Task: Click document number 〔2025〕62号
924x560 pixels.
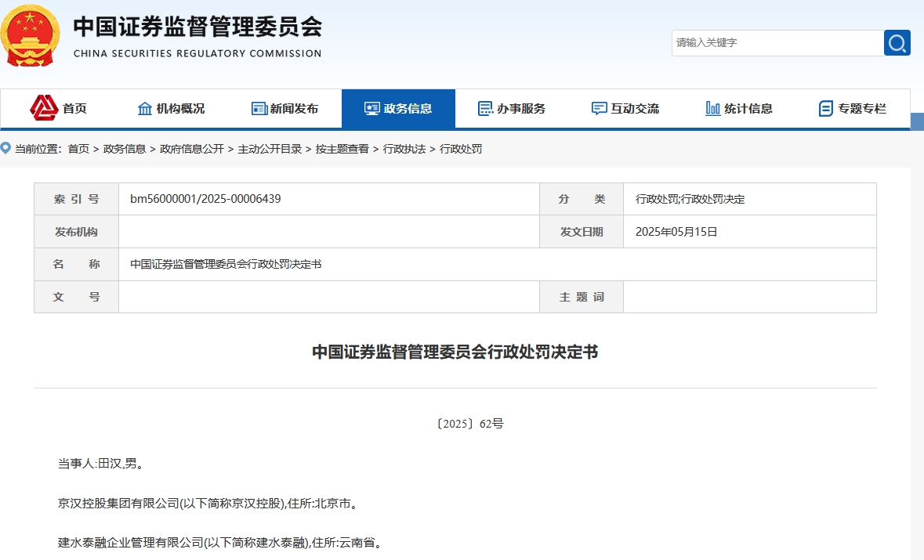Action: (469, 424)
